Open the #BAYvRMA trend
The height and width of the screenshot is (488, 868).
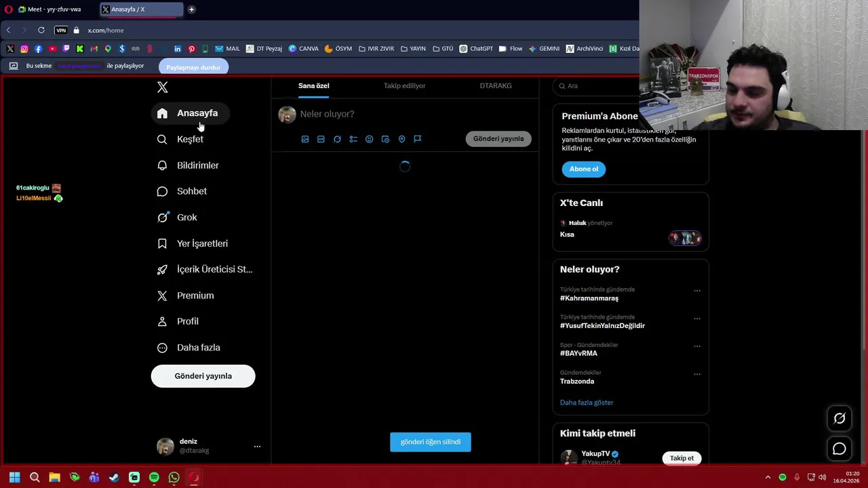click(578, 354)
